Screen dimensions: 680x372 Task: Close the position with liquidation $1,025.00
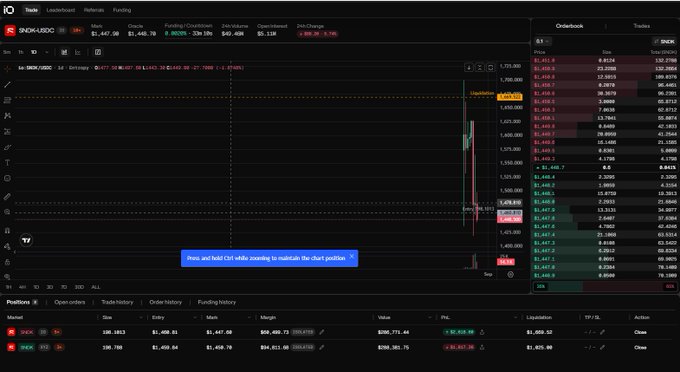pos(640,347)
